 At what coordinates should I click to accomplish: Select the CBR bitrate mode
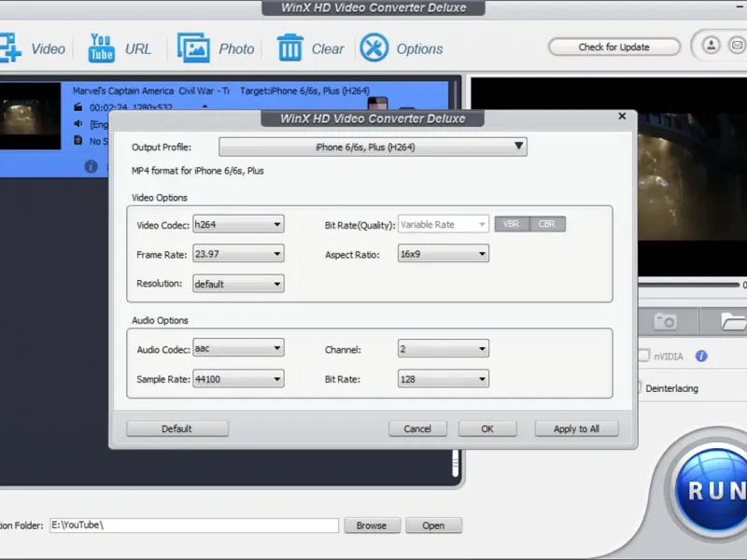(x=547, y=224)
